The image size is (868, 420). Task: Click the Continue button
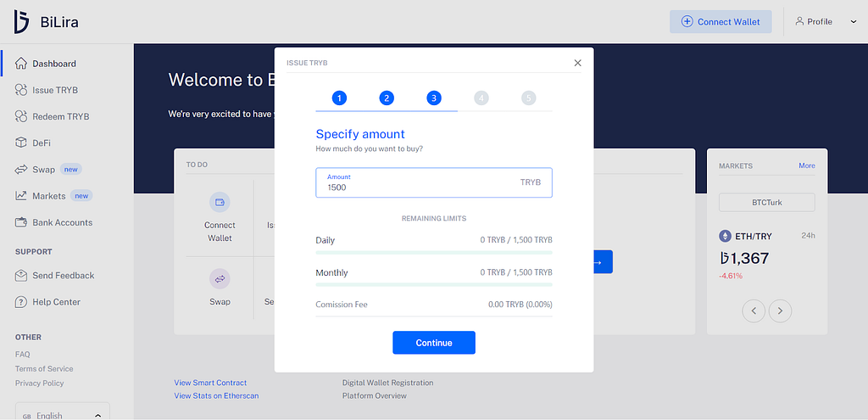click(x=434, y=343)
